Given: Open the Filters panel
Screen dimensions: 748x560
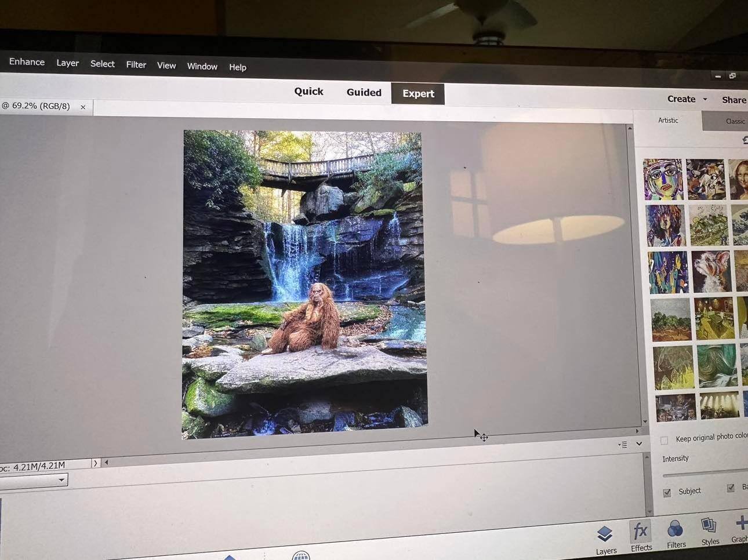Looking at the screenshot, I should [676, 534].
